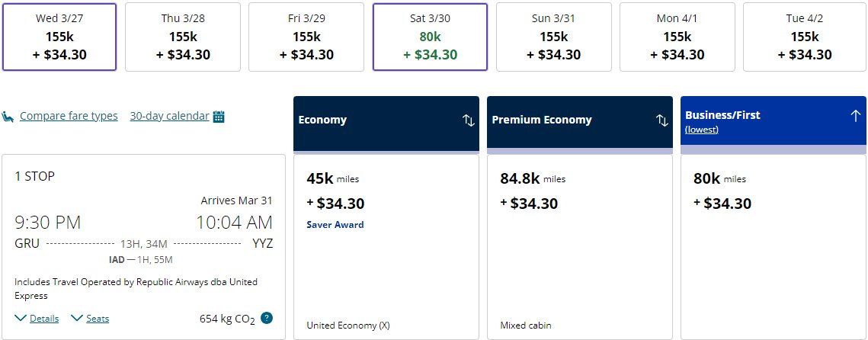This screenshot has width=868, height=340.
Task: Click the (lowest) link under Business/First
Action: click(701, 130)
